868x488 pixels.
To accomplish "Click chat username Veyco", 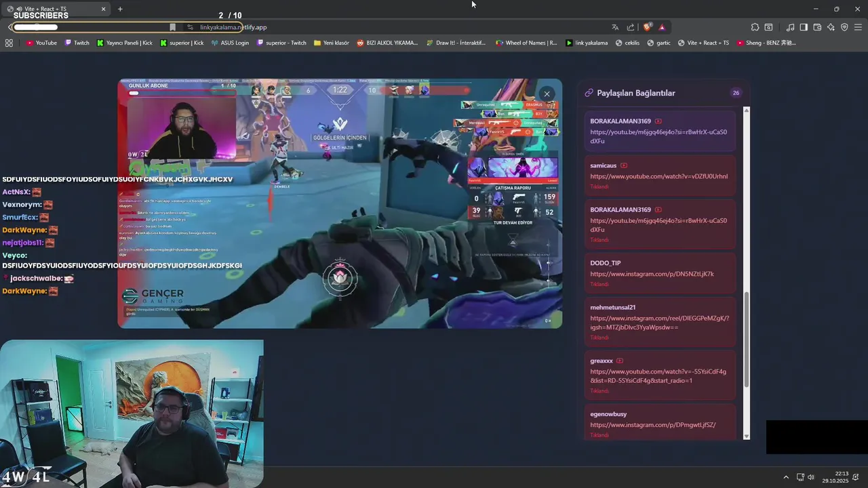I will (15, 256).
